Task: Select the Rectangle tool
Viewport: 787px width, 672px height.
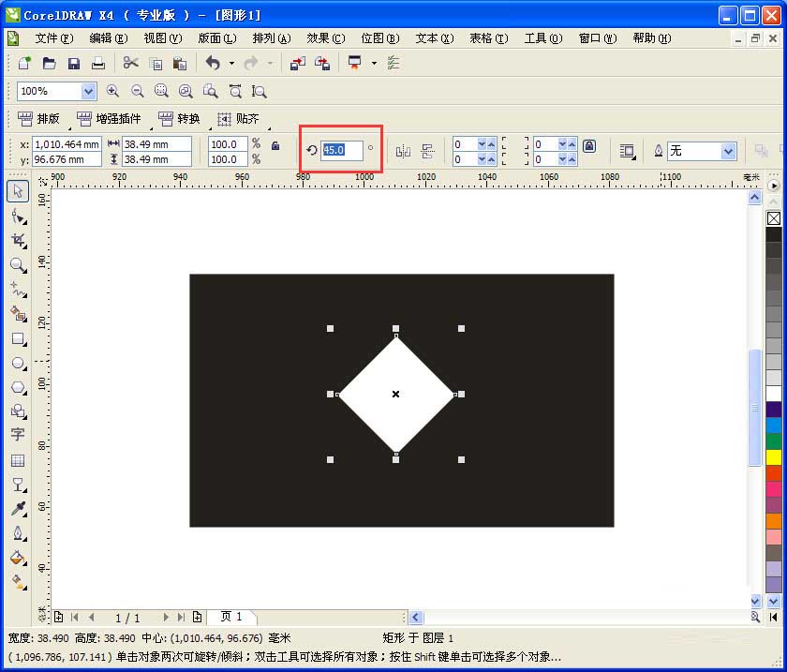Action: (17, 339)
